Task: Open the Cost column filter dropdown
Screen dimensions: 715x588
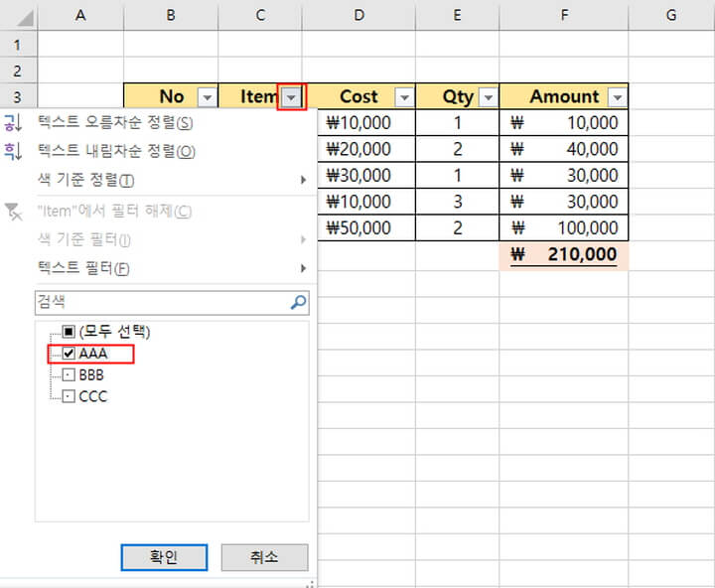Action: (x=404, y=97)
